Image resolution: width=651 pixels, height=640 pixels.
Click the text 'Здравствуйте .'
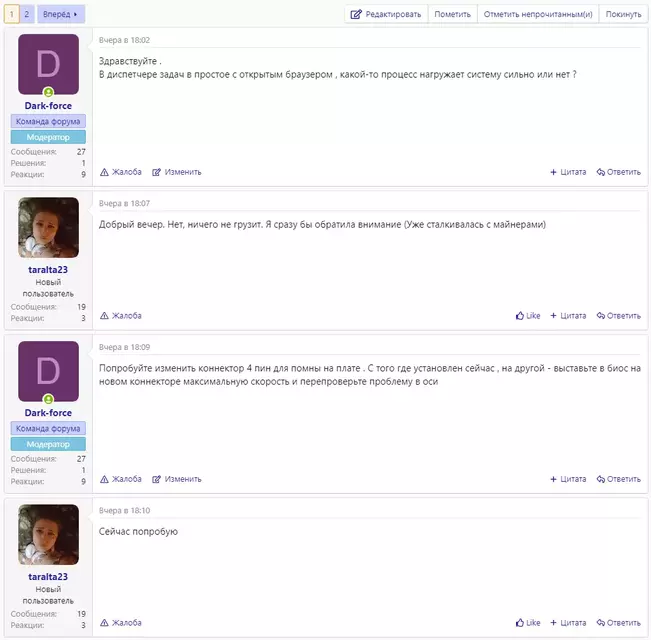tap(130, 61)
